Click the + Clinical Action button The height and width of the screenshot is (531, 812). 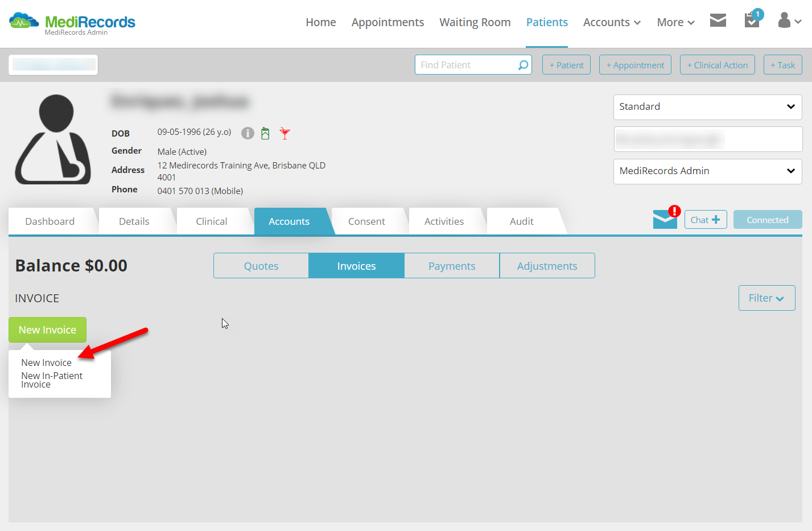tap(718, 65)
